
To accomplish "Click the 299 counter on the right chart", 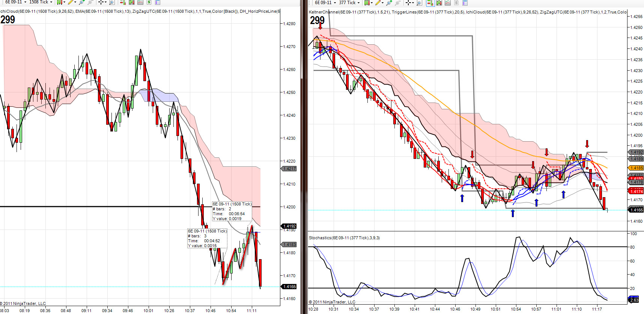I will click(317, 20).
